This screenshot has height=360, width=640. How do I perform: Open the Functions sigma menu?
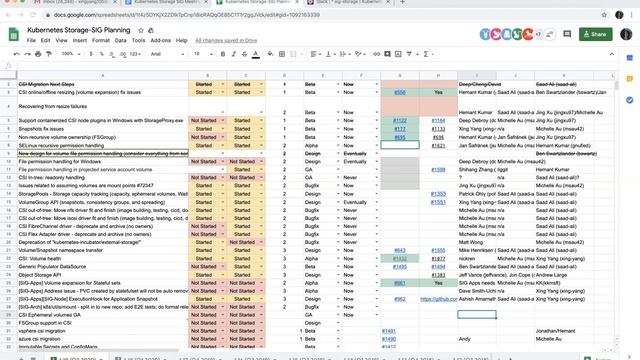pos(426,54)
